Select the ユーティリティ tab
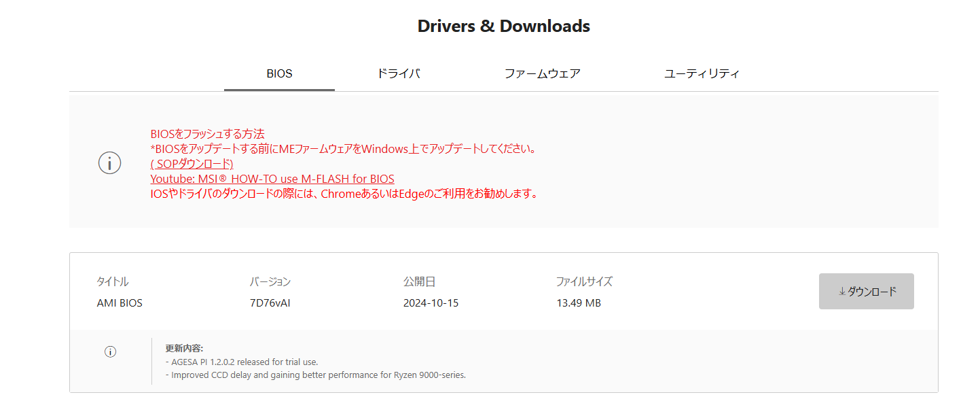 701,73
